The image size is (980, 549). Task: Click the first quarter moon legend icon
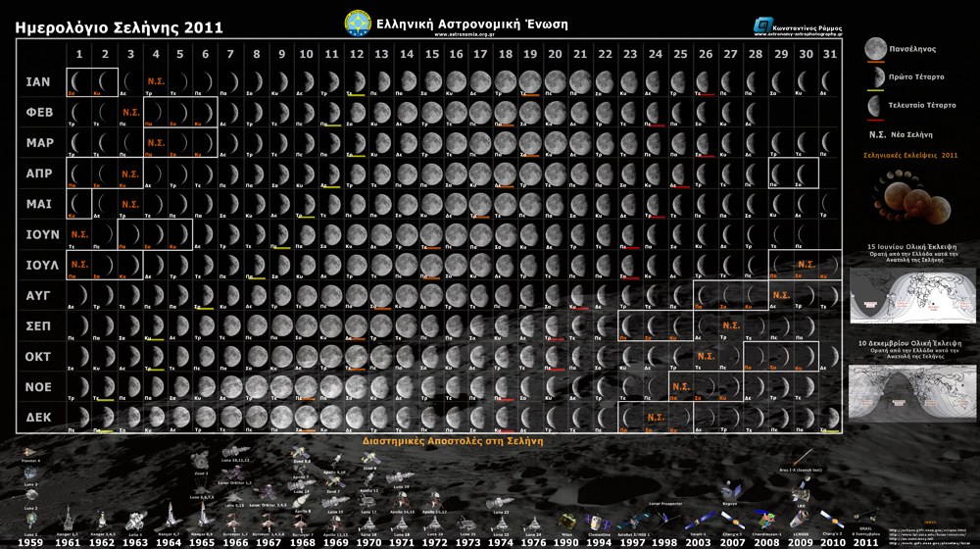[876, 76]
